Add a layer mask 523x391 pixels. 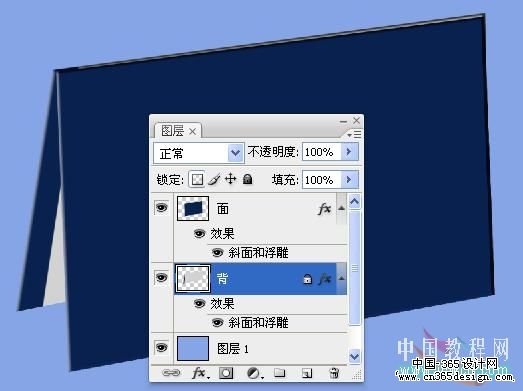tap(226, 373)
